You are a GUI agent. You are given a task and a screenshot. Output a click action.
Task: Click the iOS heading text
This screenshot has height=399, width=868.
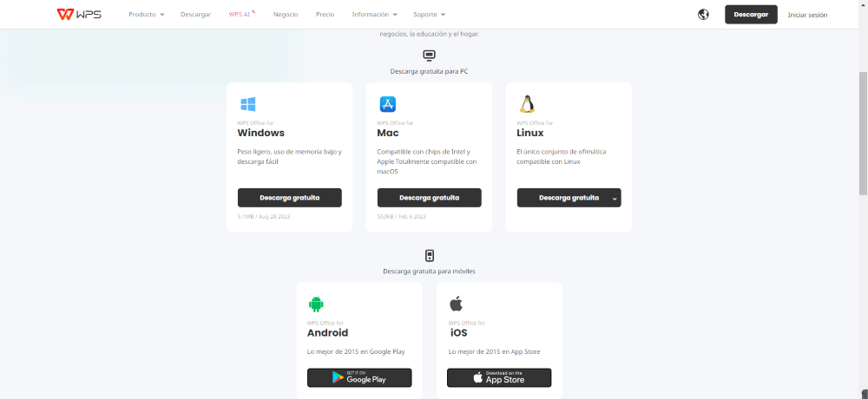457,332
